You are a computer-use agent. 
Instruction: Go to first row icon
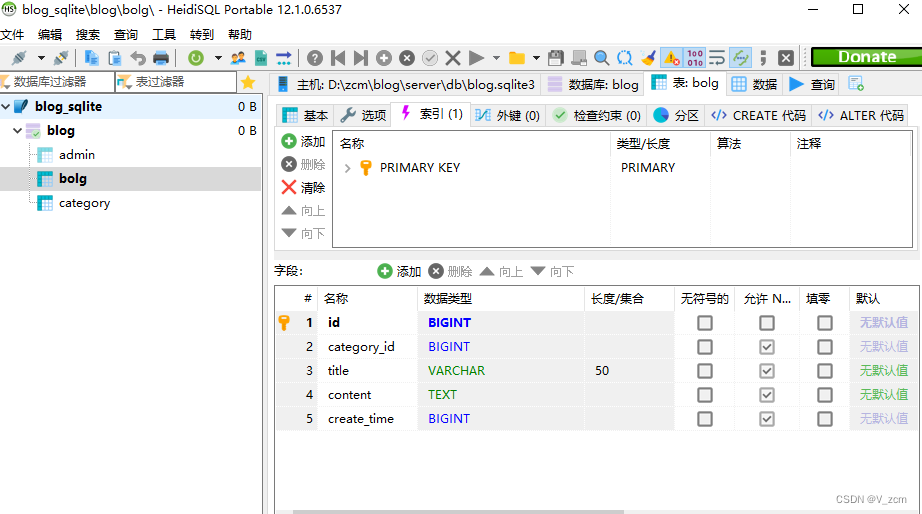[x=338, y=58]
